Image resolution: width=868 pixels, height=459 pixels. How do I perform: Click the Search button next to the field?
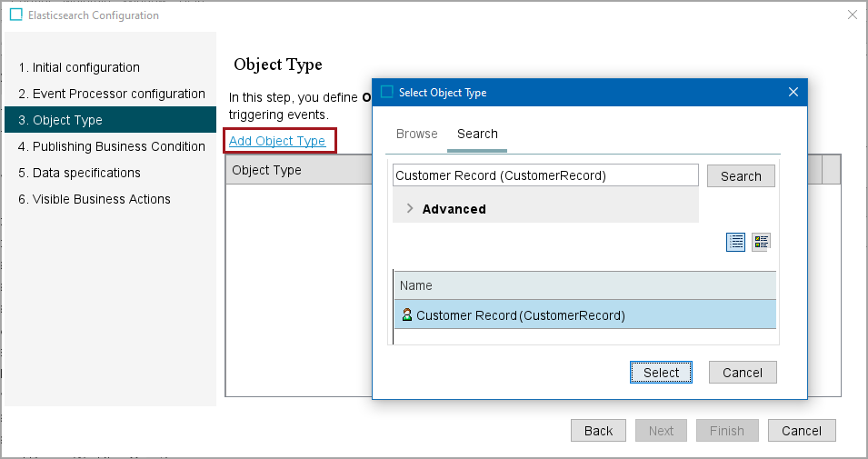point(741,176)
